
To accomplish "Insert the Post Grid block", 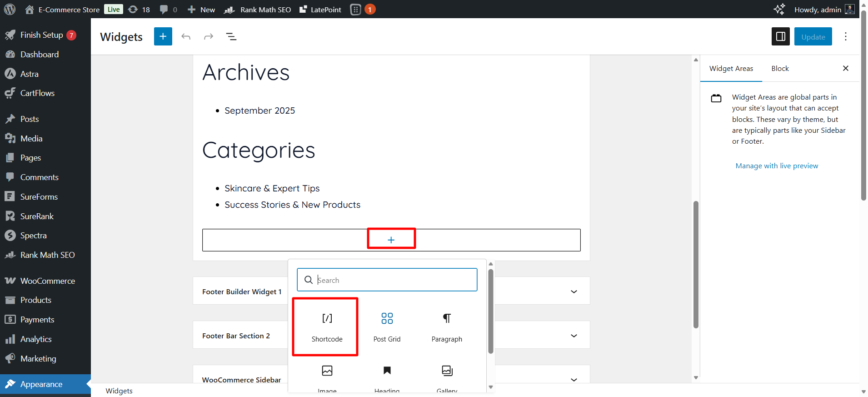I will (387, 327).
